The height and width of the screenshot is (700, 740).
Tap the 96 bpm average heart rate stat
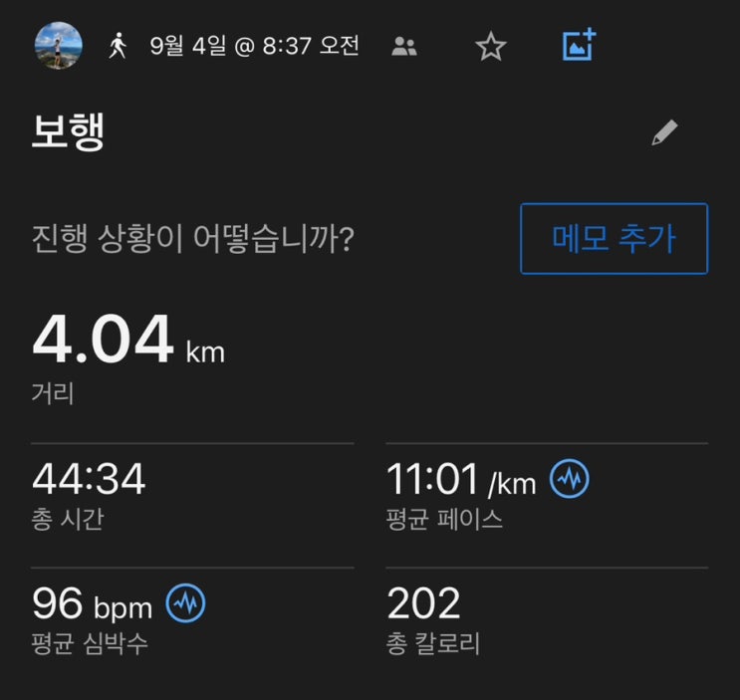[x=92, y=603]
